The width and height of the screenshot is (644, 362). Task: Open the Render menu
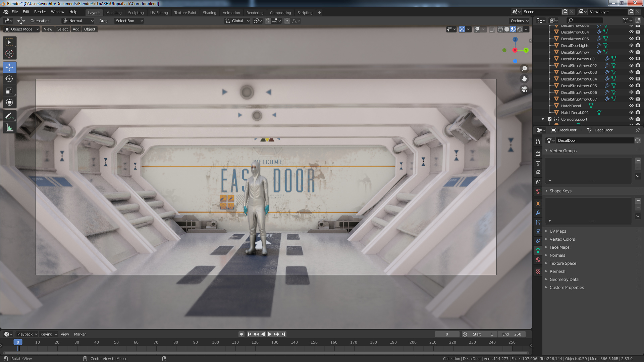pyautogui.click(x=40, y=12)
